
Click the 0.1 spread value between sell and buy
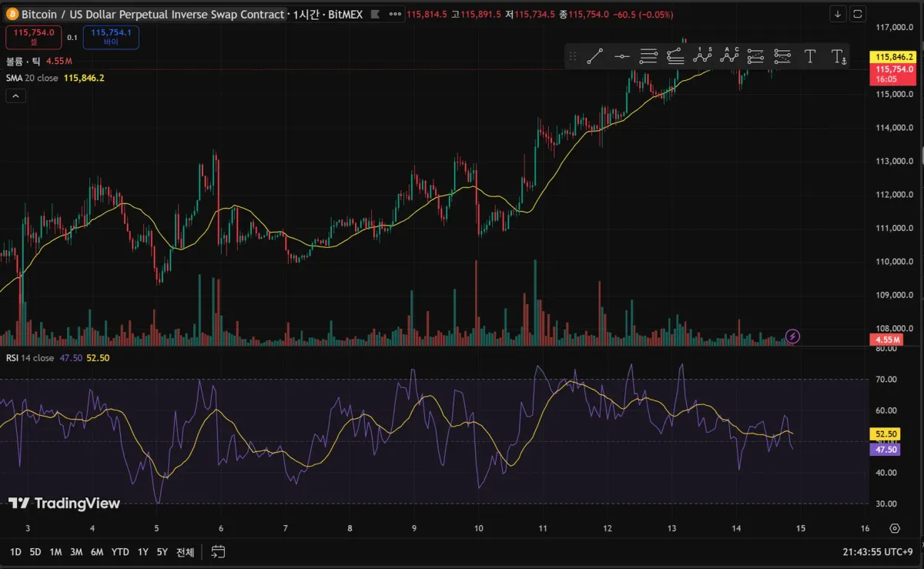tap(72, 37)
